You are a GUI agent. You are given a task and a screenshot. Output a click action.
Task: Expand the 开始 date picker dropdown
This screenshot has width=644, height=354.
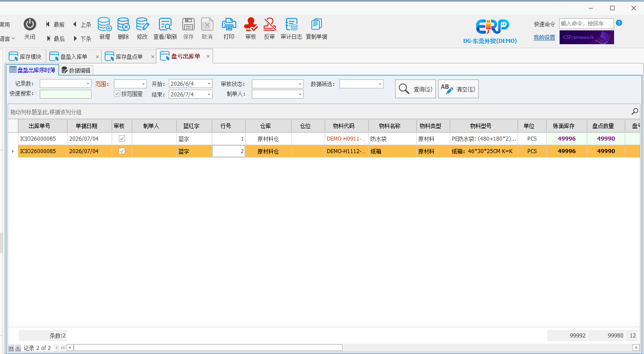[209, 84]
